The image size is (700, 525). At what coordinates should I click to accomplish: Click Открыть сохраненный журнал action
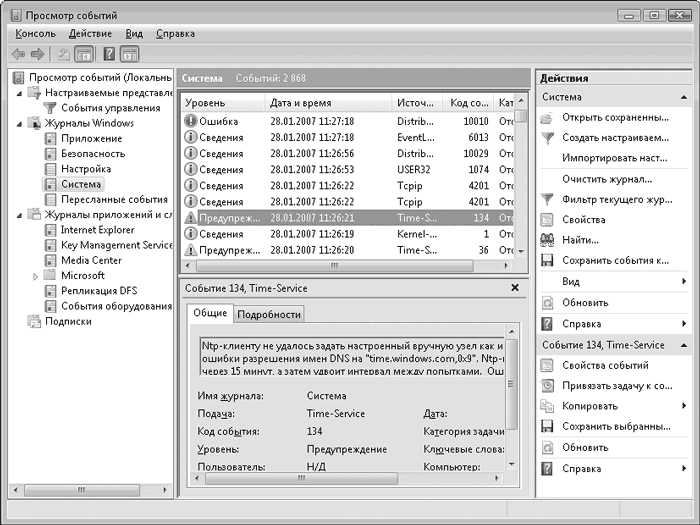point(615,117)
